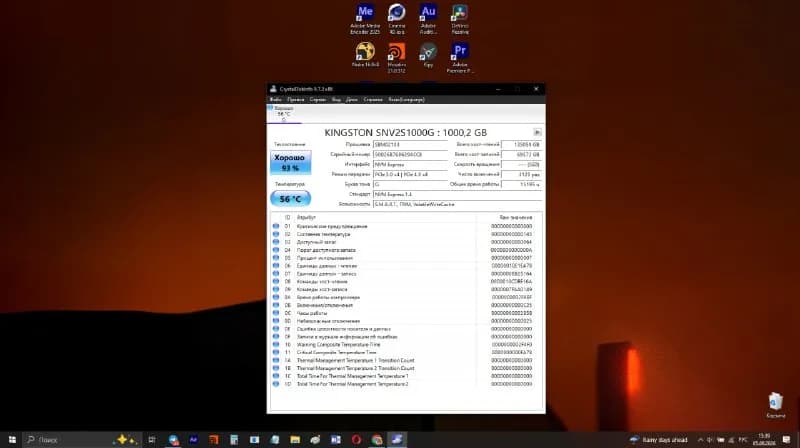Click the interface NVM Express field
This screenshot has width=800, height=448.
coord(410,164)
